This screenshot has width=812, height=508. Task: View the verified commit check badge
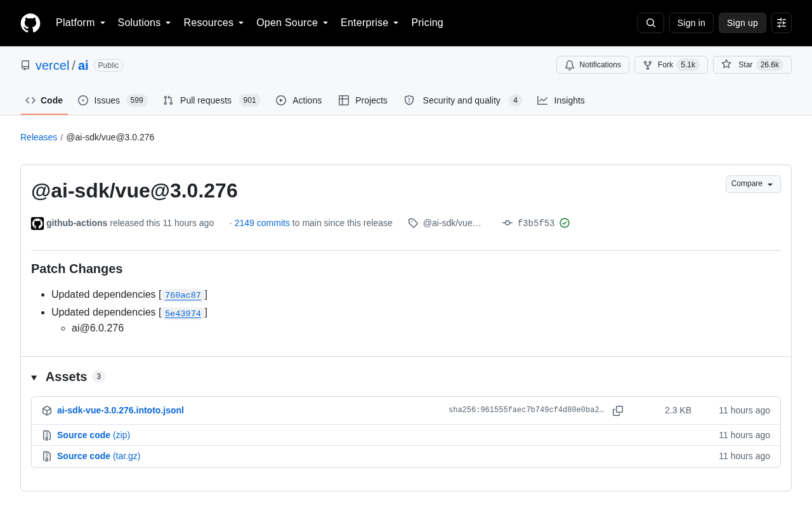click(565, 223)
